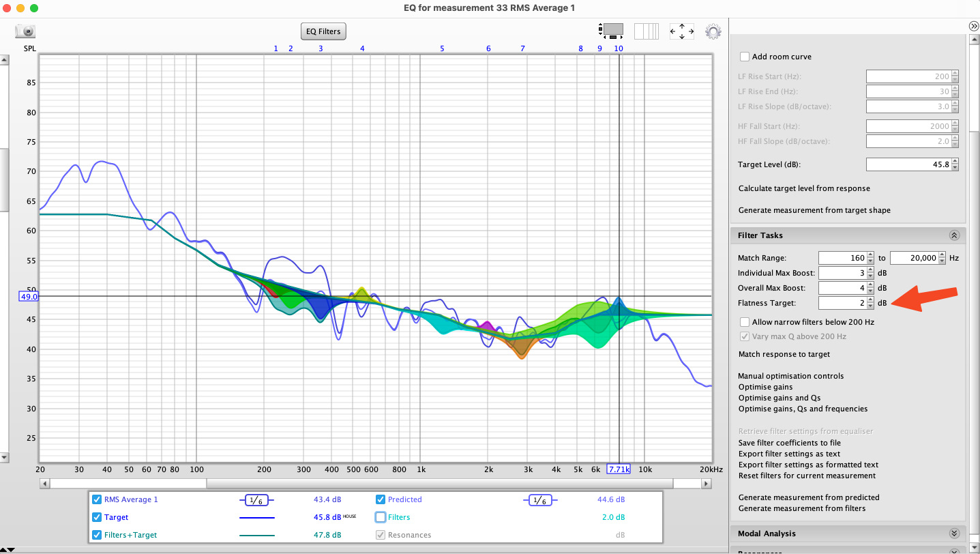The height and width of the screenshot is (554, 980).
Task: Toggle RMS Average 1 trace visibility
Action: coord(97,499)
